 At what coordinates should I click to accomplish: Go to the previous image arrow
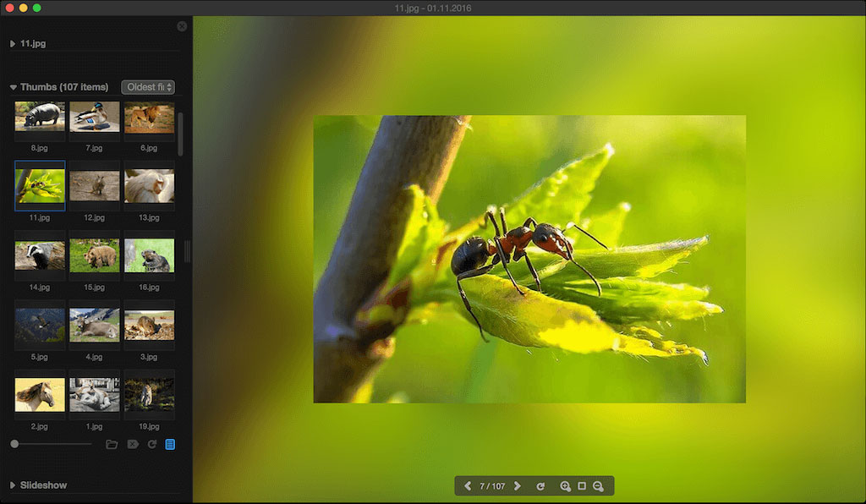pos(468,486)
